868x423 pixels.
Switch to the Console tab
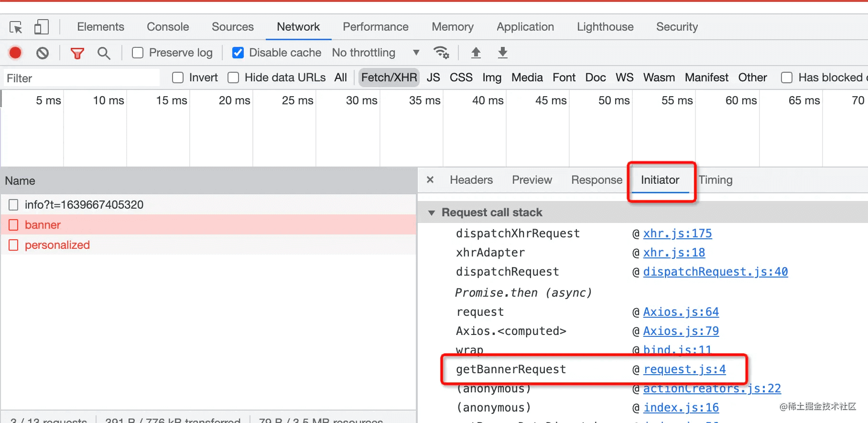168,27
